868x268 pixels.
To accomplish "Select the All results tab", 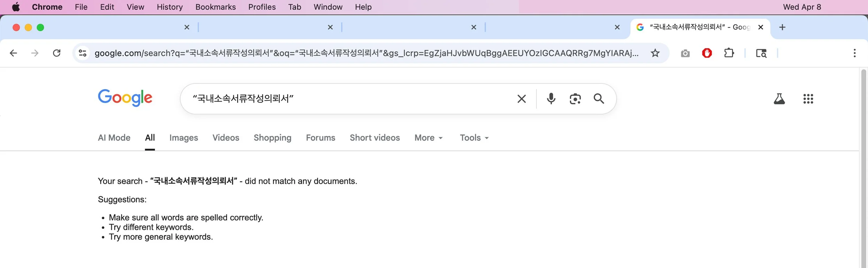I will pyautogui.click(x=150, y=138).
